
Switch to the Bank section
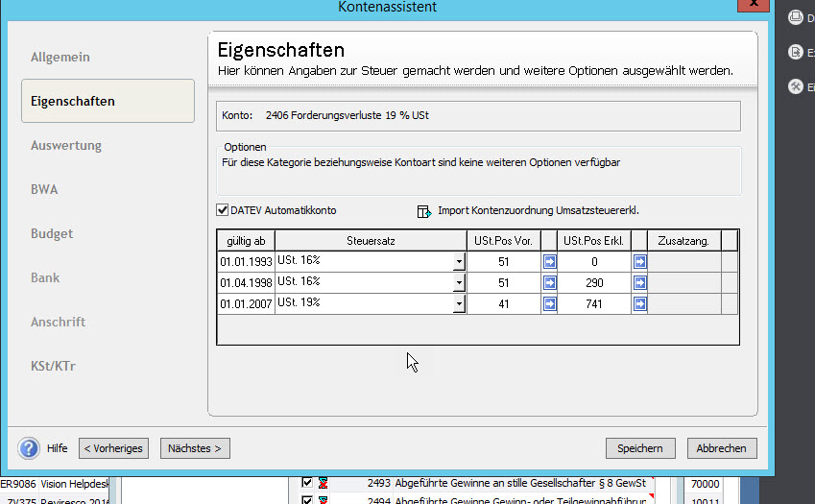click(x=45, y=277)
